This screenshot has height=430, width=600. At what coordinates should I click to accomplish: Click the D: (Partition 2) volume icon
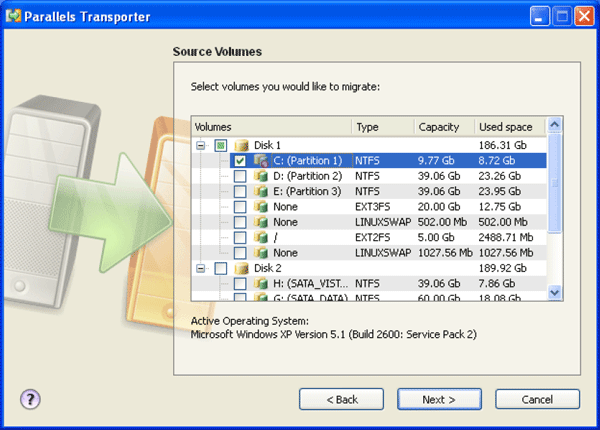coord(261,176)
